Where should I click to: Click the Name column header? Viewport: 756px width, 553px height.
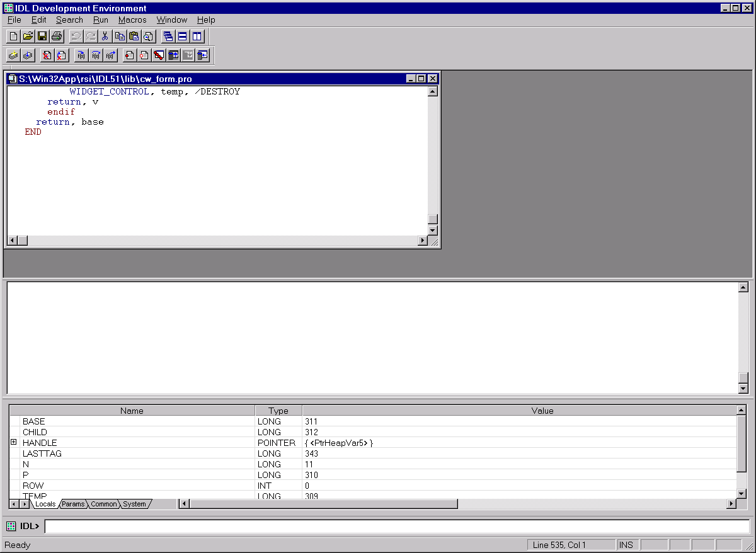pos(132,411)
